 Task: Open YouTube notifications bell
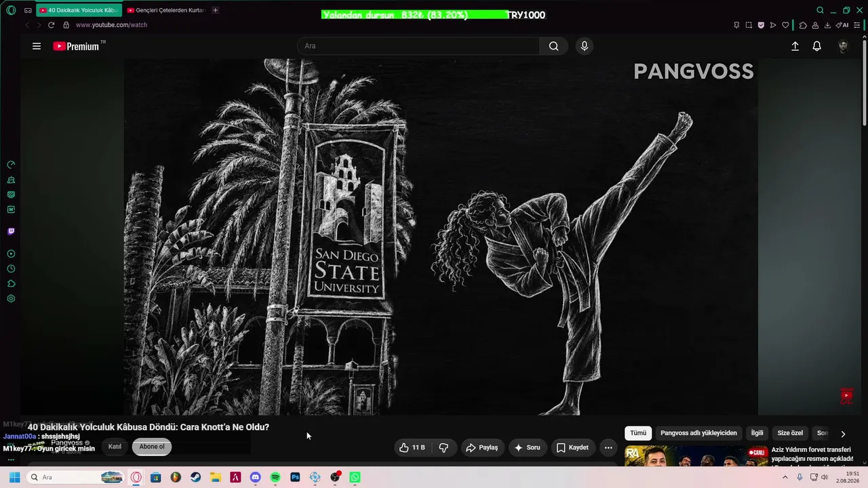click(x=817, y=46)
